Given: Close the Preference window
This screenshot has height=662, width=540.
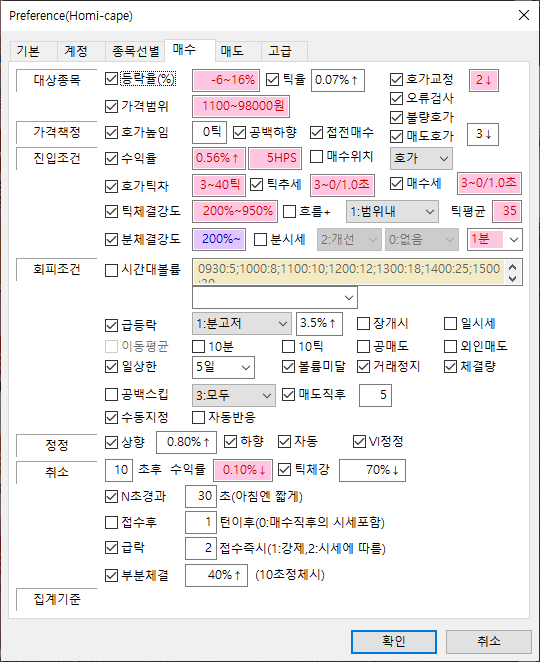Looking at the screenshot, I should pyautogui.click(x=524, y=16).
